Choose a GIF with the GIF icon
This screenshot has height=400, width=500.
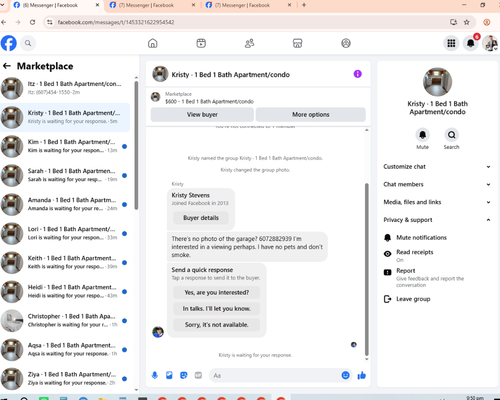point(198,376)
